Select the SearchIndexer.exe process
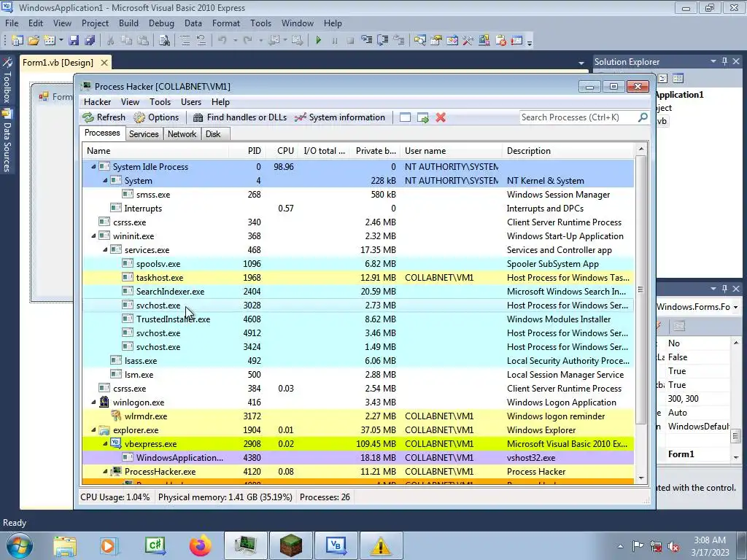747x560 pixels. point(357,292)
